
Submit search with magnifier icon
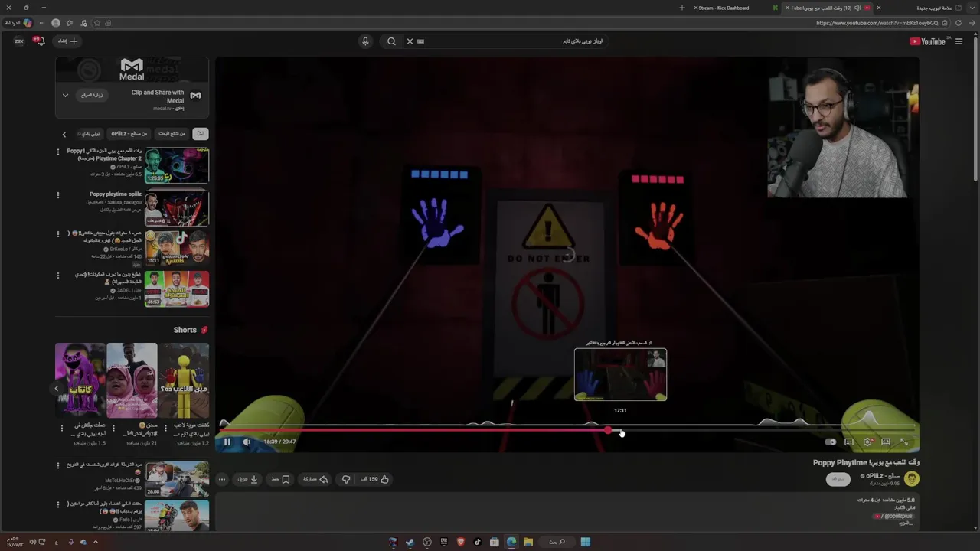point(391,41)
